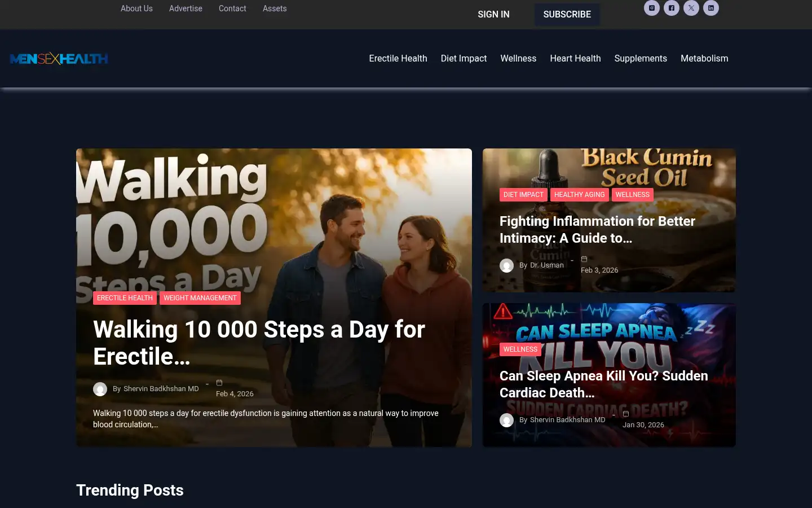Click the date Jan 30, 2026

(x=643, y=425)
